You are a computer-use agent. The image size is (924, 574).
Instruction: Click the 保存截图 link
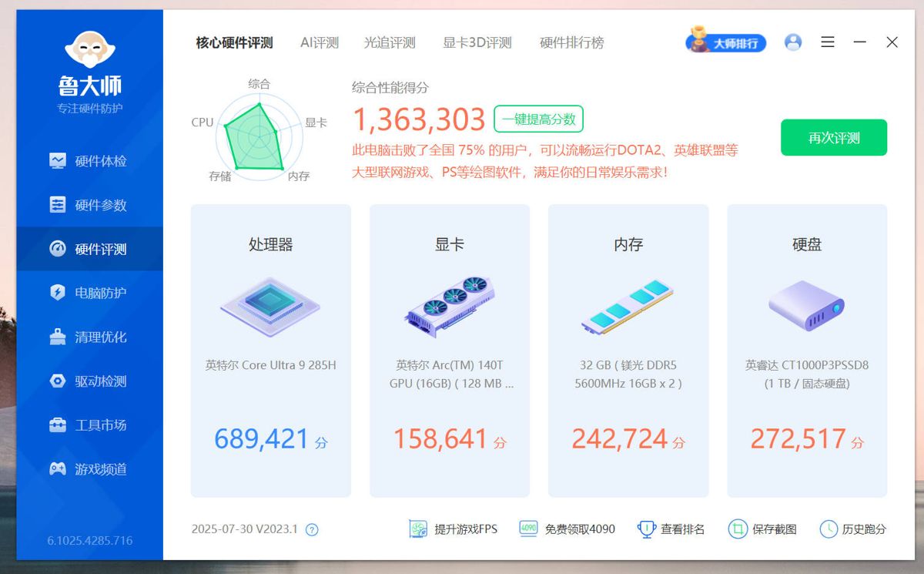[x=775, y=529]
